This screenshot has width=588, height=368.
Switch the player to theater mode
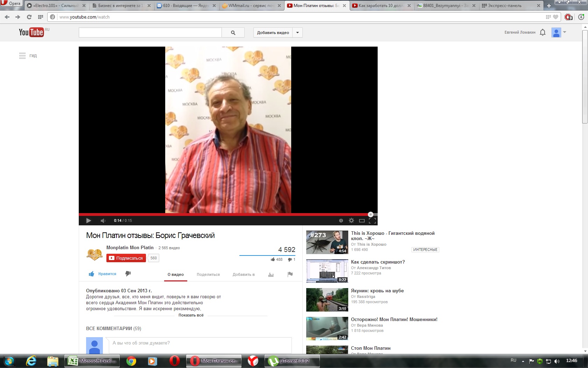(x=362, y=220)
